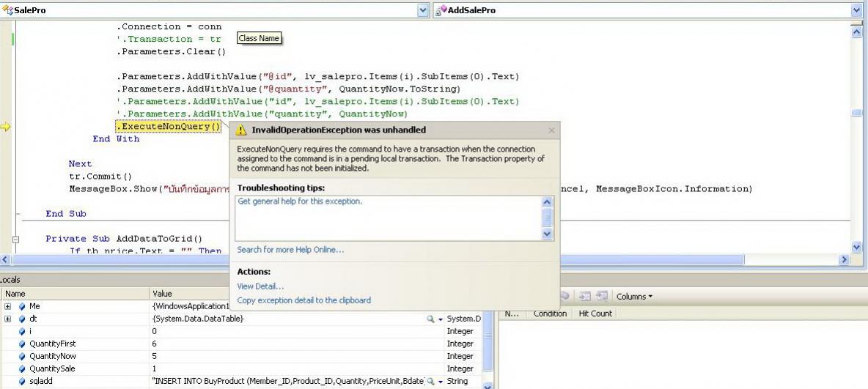Open the SalePro class name dropdown
Viewport: 868px width, 389px height.
423,10
